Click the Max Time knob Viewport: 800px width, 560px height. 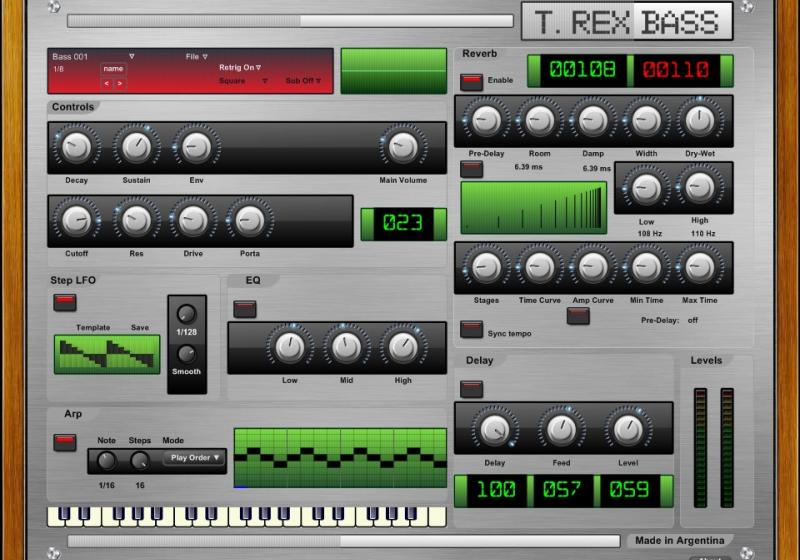(699, 267)
